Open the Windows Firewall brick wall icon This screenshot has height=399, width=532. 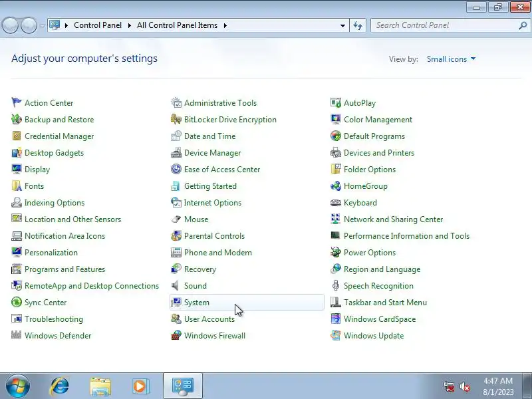(x=176, y=335)
